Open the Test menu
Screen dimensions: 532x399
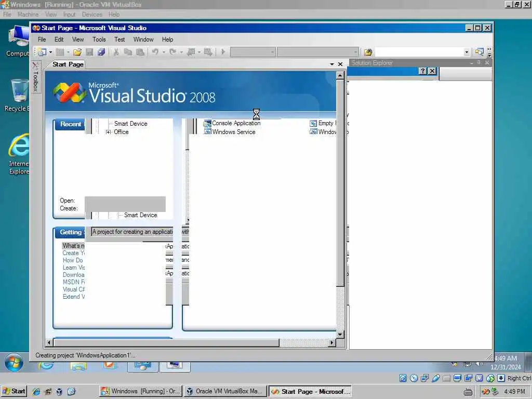coord(119,39)
